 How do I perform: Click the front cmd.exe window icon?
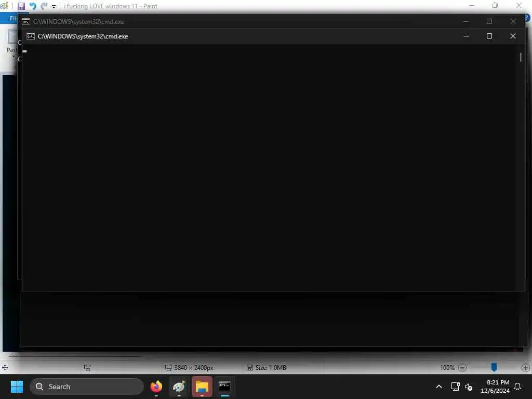pyautogui.click(x=31, y=36)
